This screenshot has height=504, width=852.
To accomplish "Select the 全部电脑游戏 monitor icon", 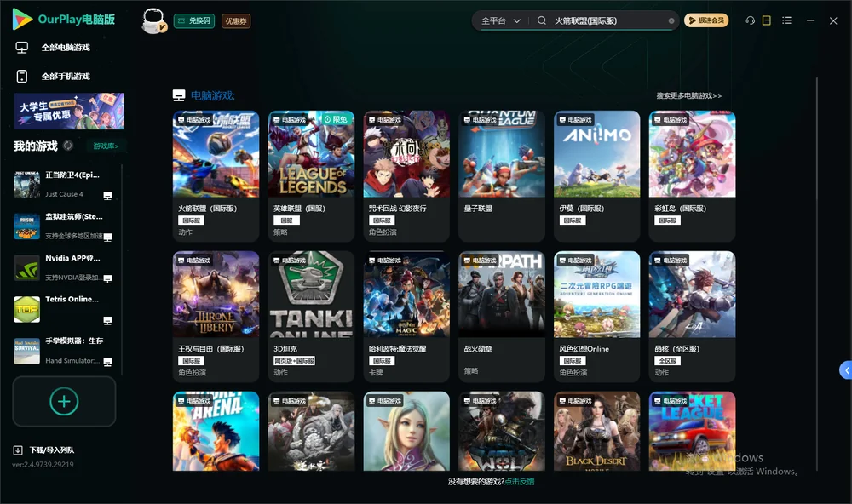I will [x=22, y=48].
